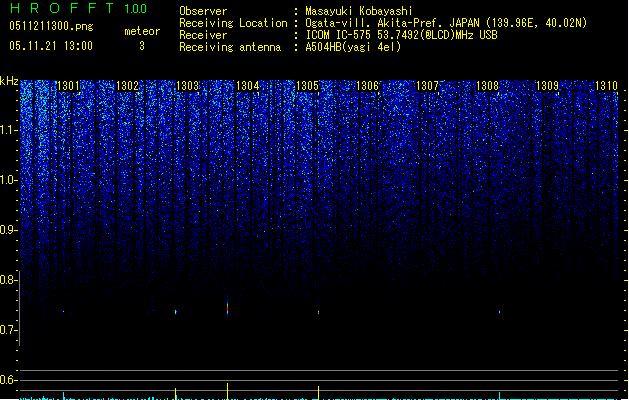629x400 pixels.
Task: Click the 0.7 kHz axis label
Action: pos(8,330)
